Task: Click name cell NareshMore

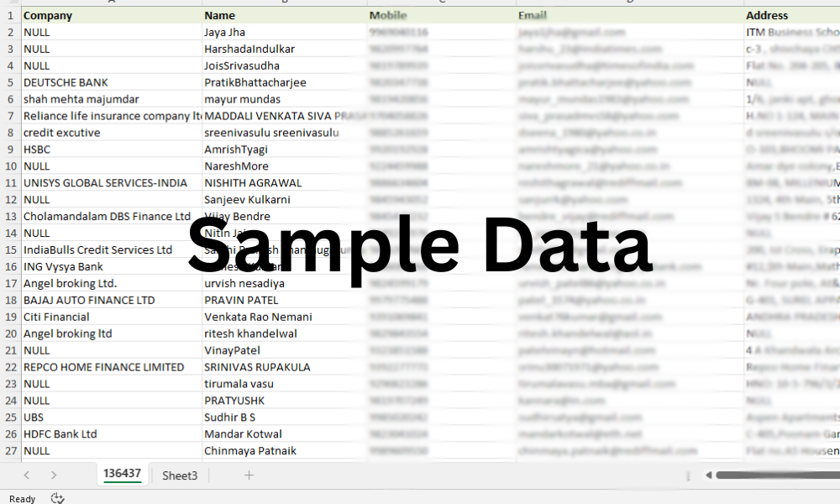Action: click(285, 166)
